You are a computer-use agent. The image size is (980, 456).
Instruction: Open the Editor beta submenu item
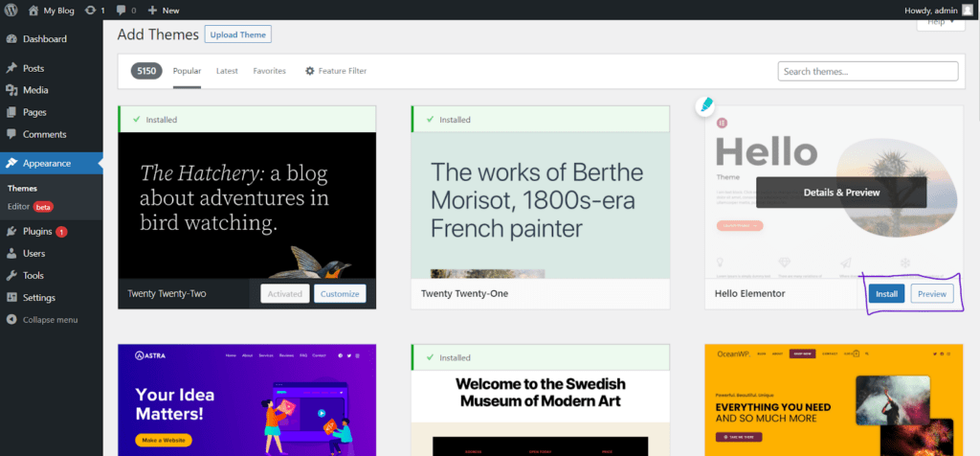point(30,206)
